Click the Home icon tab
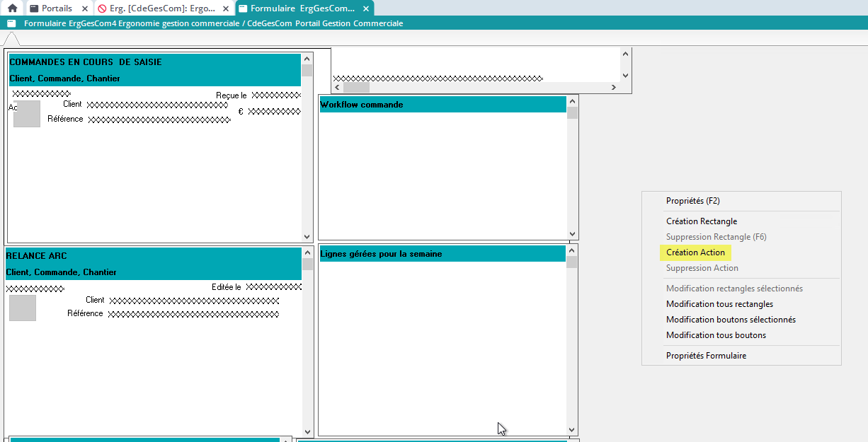Image resolution: width=868 pixels, height=442 pixels. coord(12,8)
